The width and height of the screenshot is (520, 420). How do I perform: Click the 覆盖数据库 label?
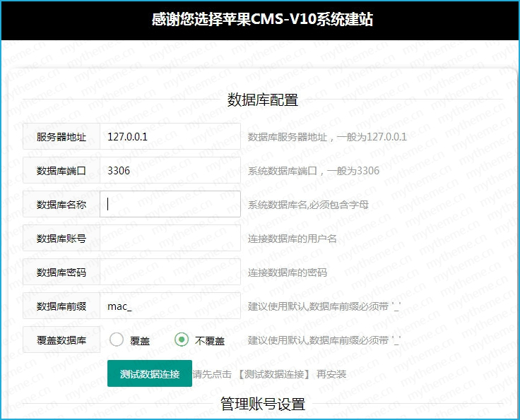pyautogui.click(x=61, y=340)
